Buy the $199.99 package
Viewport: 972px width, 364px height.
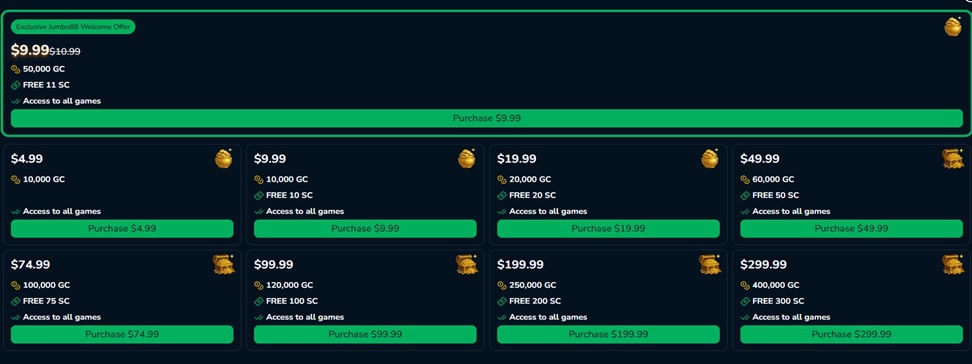[608, 334]
